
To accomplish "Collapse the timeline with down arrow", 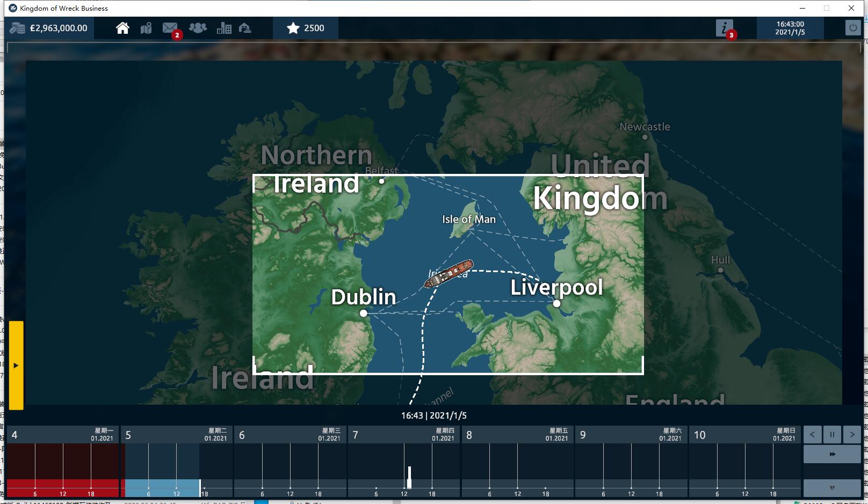I will [832, 488].
